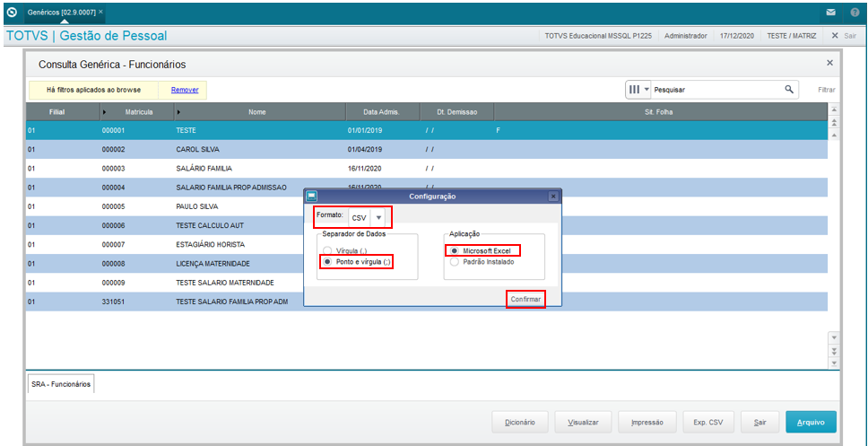Click the Configuração dialog window icon
Viewport: 868px width, 446px height.
(312, 197)
